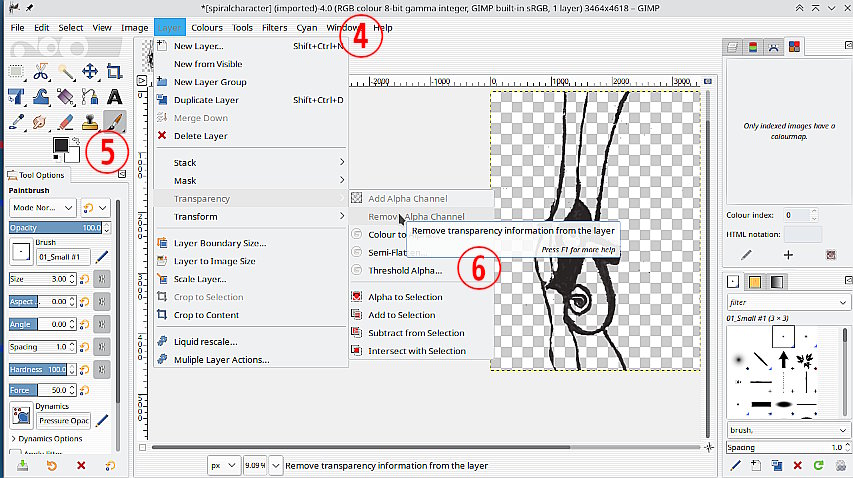Select the Scissors Select tool
Viewport: 853px width, 478px height.
[x=41, y=71]
